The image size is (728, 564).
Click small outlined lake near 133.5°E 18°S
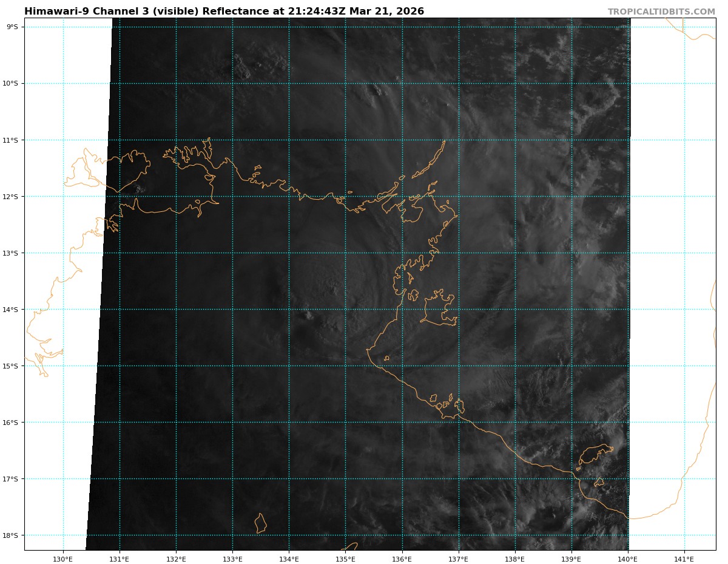[260, 523]
